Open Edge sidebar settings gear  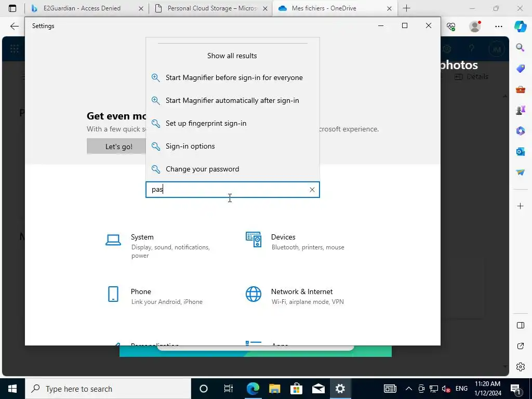click(x=520, y=367)
